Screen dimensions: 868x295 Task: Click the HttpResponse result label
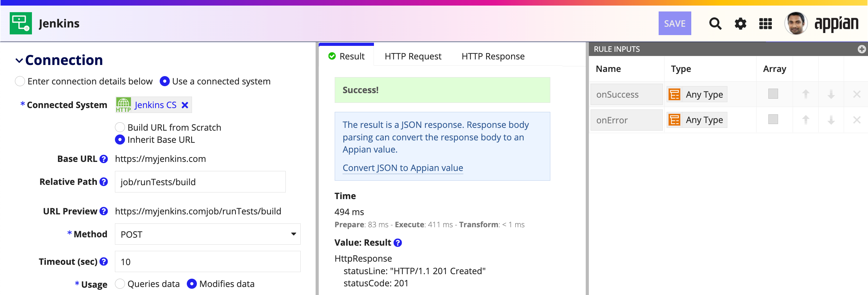363,259
